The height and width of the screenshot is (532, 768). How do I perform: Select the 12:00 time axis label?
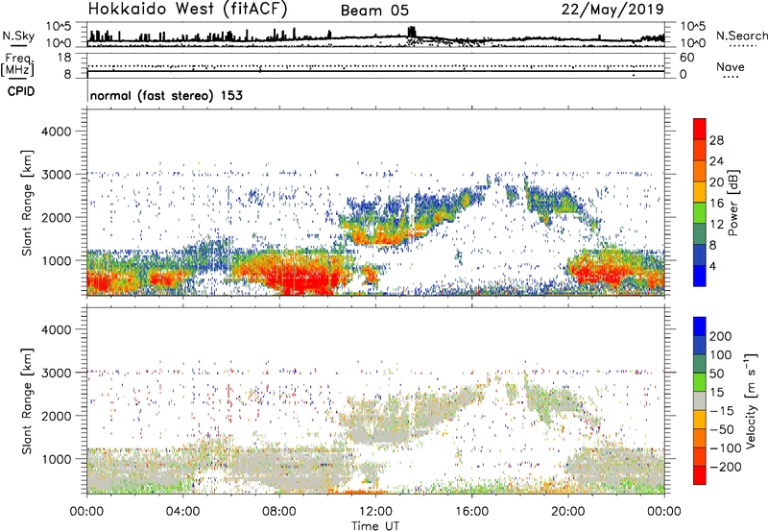click(x=375, y=512)
